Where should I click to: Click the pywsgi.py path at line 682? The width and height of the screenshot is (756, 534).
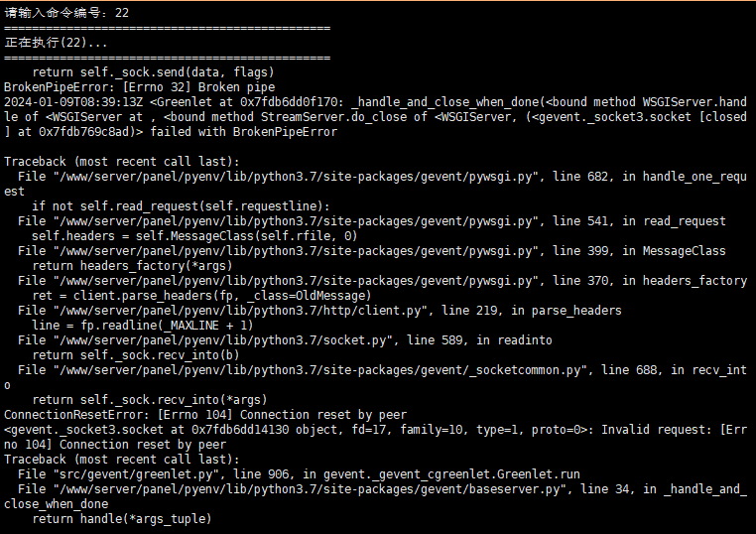point(295,177)
